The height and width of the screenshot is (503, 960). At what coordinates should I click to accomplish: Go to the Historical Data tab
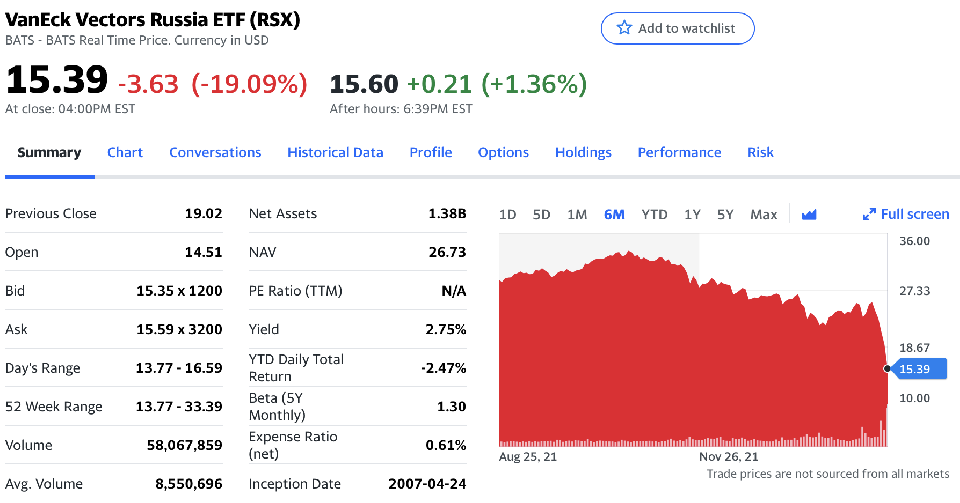(x=335, y=153)
